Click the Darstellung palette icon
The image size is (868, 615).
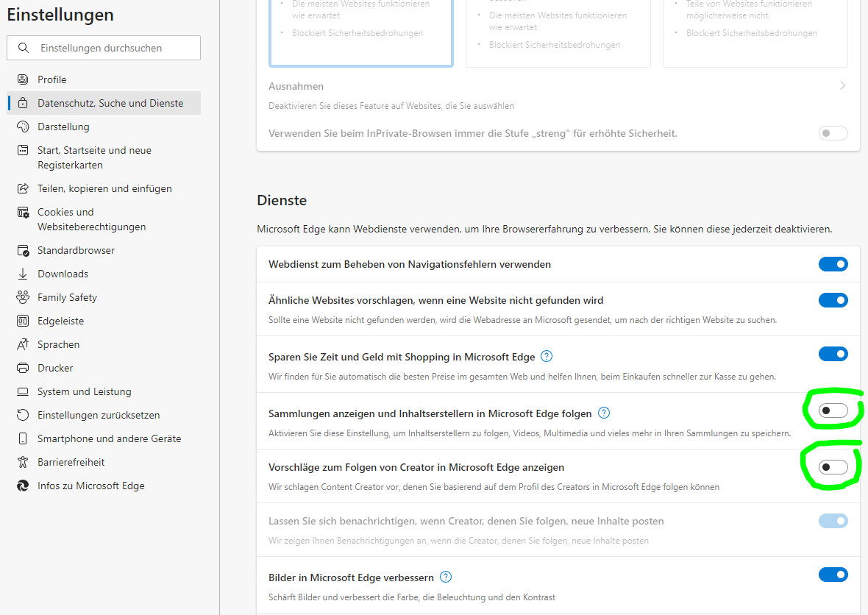[23, 127]
